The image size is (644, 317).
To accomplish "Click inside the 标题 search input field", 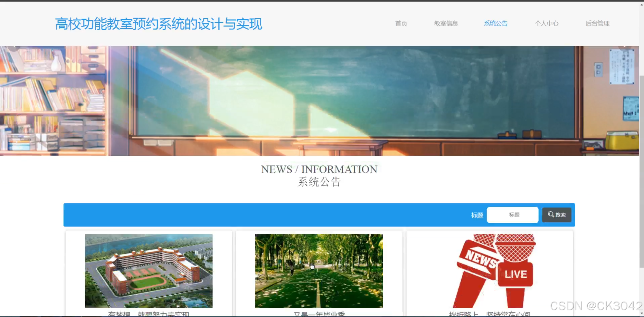I will pyautogui.click(x=512, y=214).
